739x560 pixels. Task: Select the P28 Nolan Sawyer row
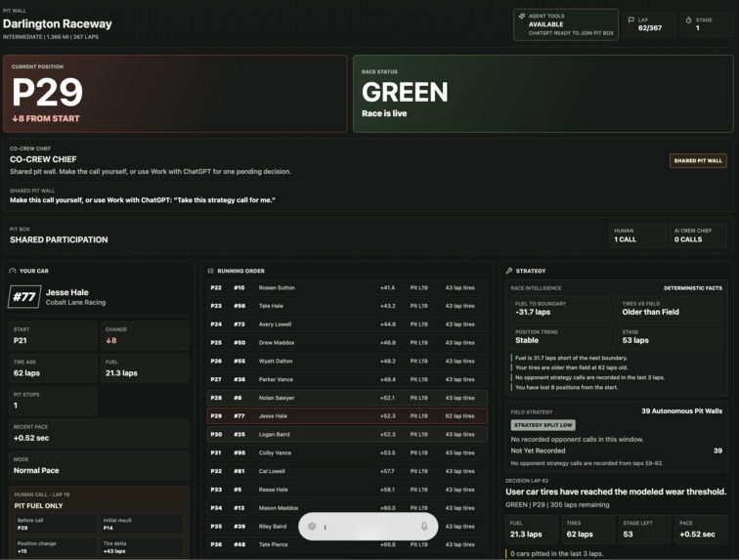347,398
